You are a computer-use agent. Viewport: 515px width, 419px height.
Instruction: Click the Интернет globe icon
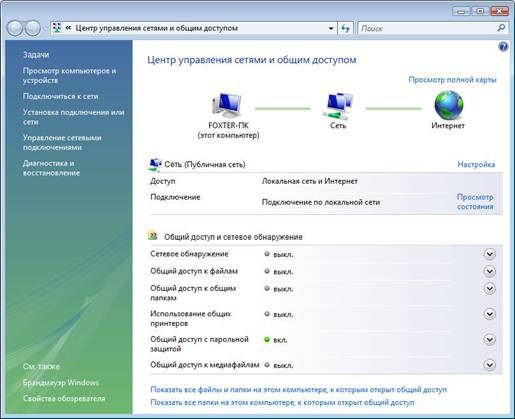[449, 105]
